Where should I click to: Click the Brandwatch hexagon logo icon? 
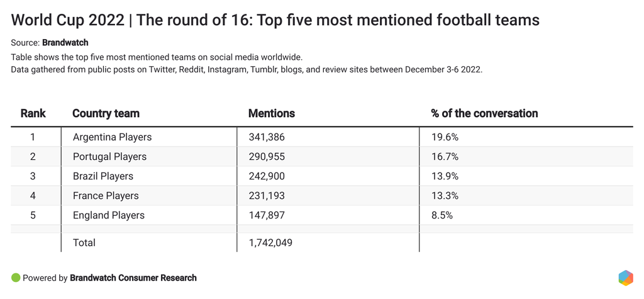[x=625, y=278]
